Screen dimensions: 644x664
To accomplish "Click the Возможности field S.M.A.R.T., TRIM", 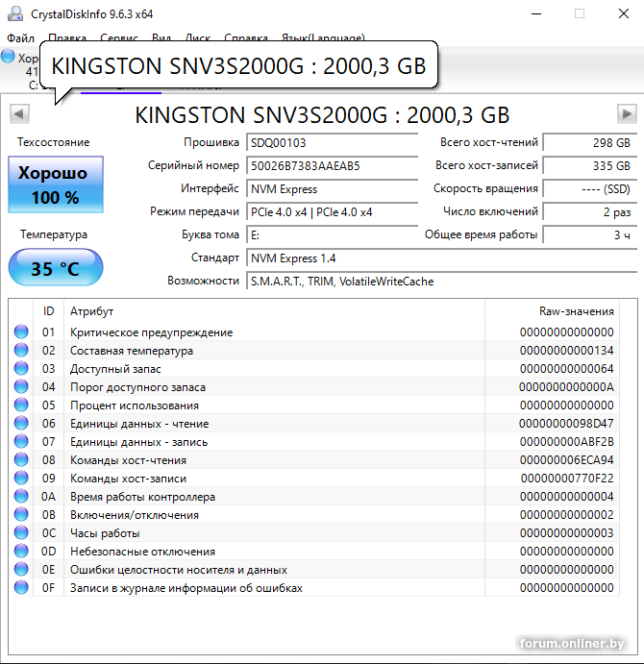I will pos(442,282).
